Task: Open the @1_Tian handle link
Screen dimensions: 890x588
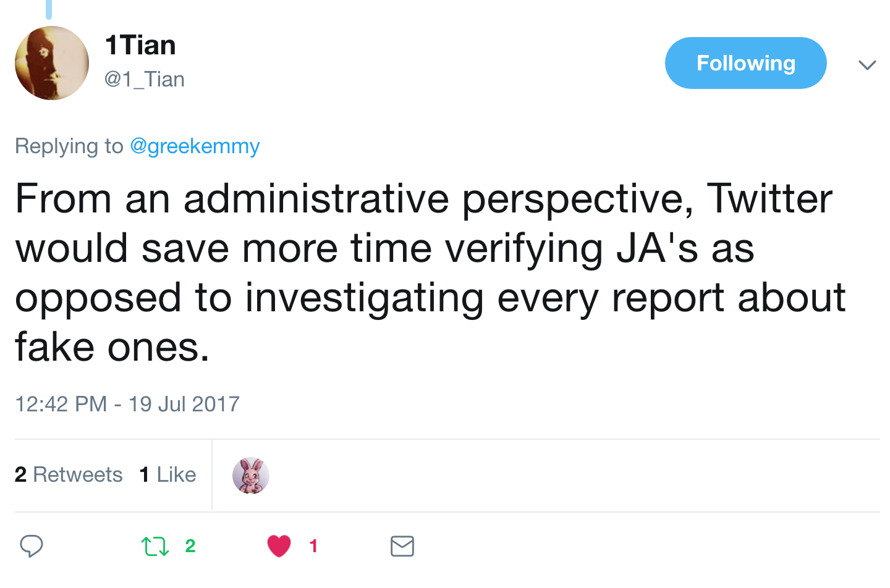Action: coord(145,80)
